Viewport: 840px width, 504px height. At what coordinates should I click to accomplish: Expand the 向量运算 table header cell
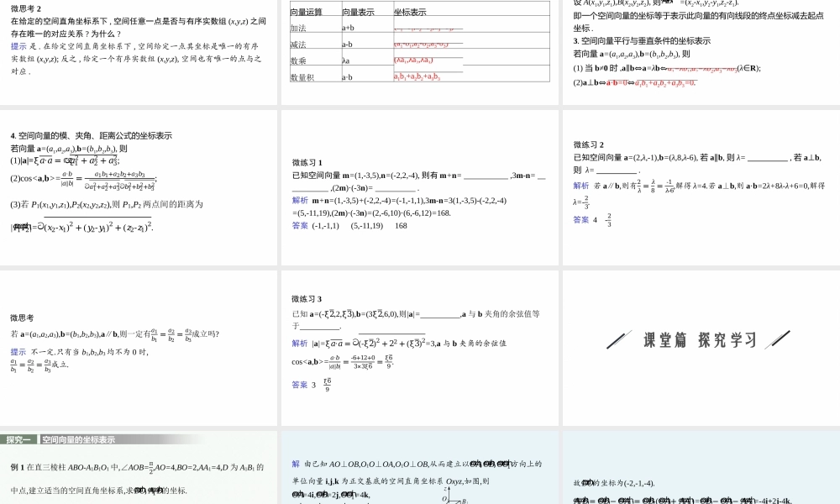(x=308, y=12)
